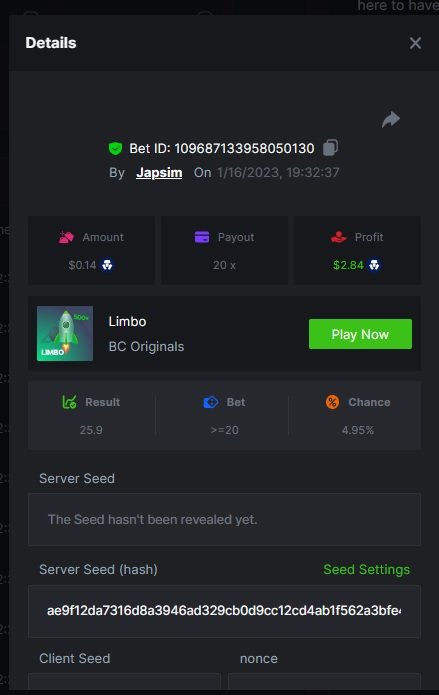Click the currency icon beside $2.84 profit

(x=374, y=265)
